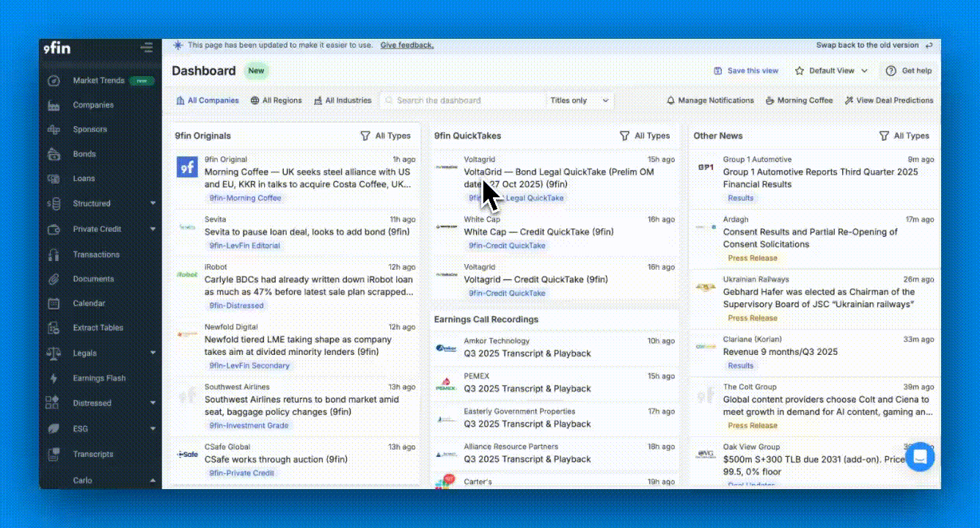
Task: Open the Default View dropdown
Action: tap(831, 71)
